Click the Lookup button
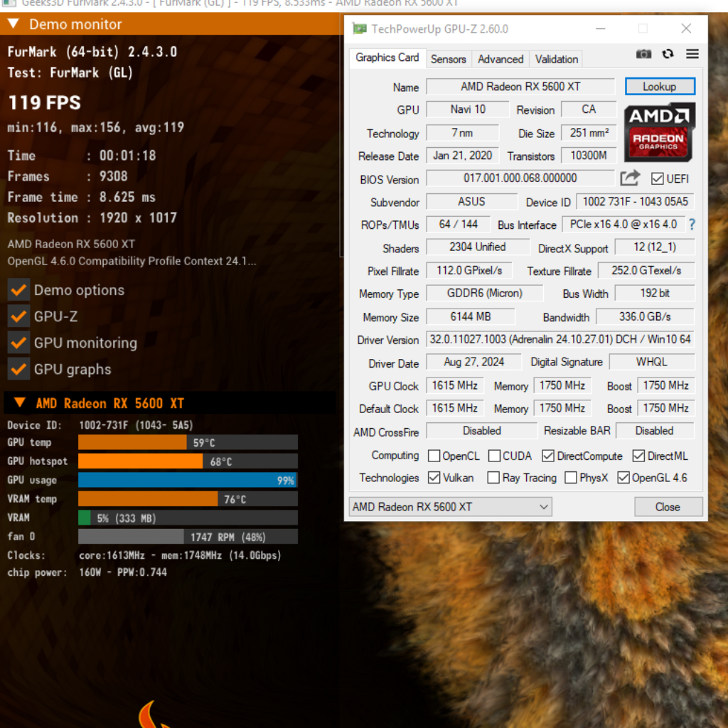Image resolution: width=728 pixels, height=728 pixels. coord(659,87)
